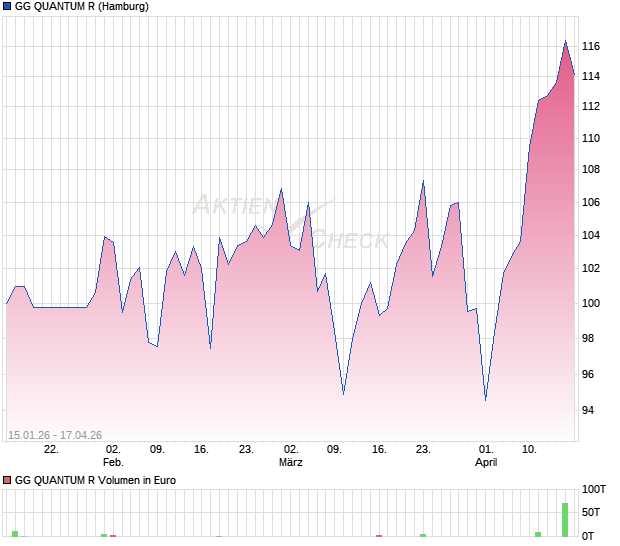Click the 112 price axis label
620x546 pixels.
[x=591, y=106]
